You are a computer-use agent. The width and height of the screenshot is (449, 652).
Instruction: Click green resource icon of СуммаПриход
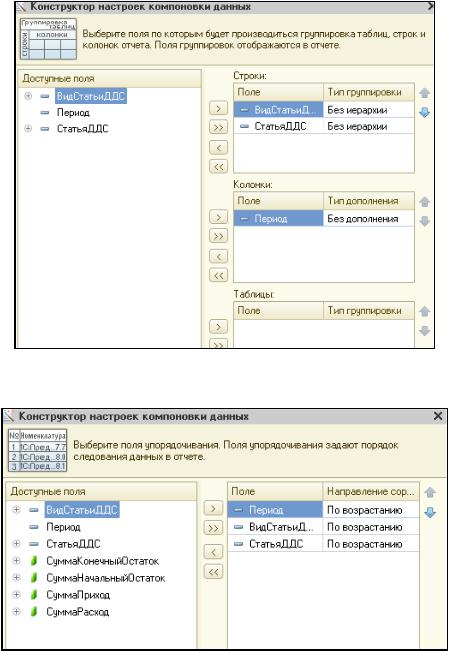coord(34,595)
